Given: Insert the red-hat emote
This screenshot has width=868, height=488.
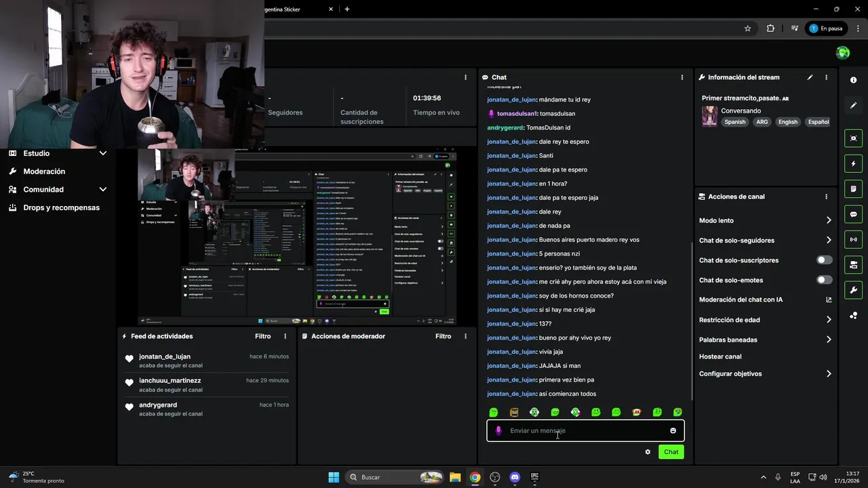Looking at the screenshot, I should (636, 412).
